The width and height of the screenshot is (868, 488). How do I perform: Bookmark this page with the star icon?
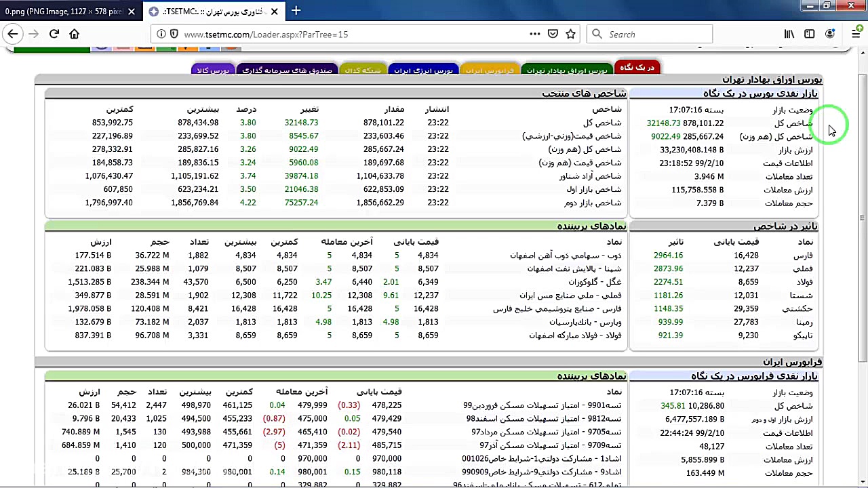tap(571, 33)
